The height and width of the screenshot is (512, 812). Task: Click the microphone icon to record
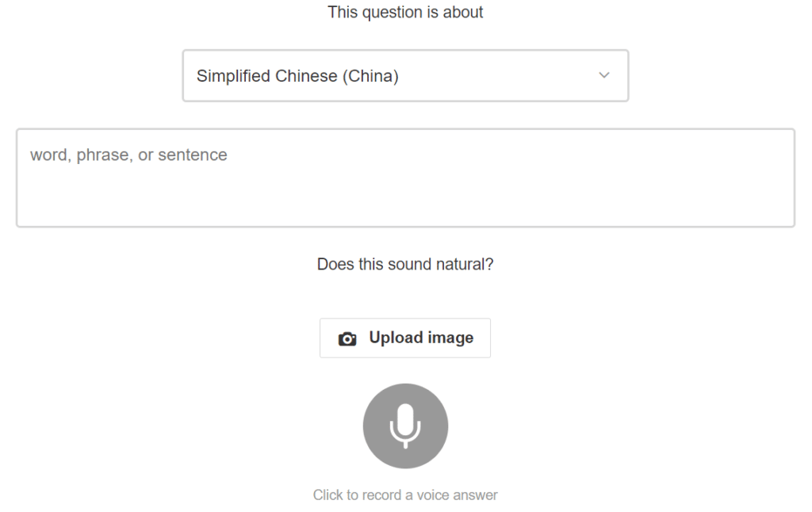[x=405, y=426]
